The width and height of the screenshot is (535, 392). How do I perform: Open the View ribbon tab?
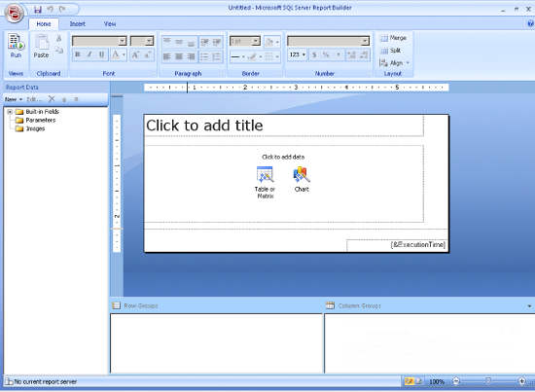[x=110, y=24]
